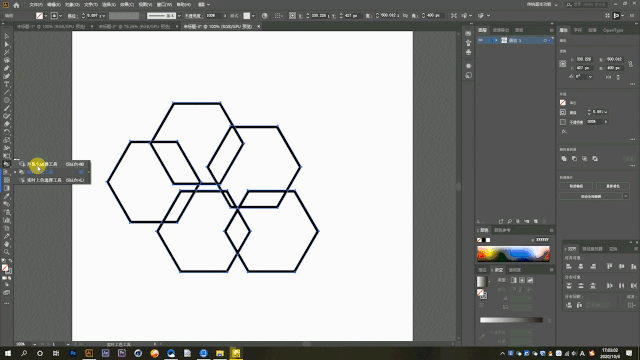The width and height of the screenshot is (640, 360).
Task: Click Pathfinder Exclude icon
Action: 595,158
